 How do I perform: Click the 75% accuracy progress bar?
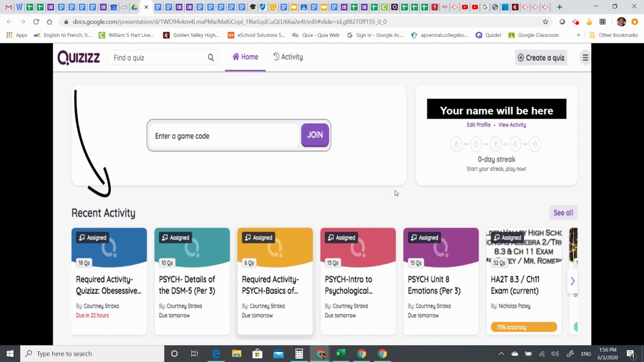point(524,327)
